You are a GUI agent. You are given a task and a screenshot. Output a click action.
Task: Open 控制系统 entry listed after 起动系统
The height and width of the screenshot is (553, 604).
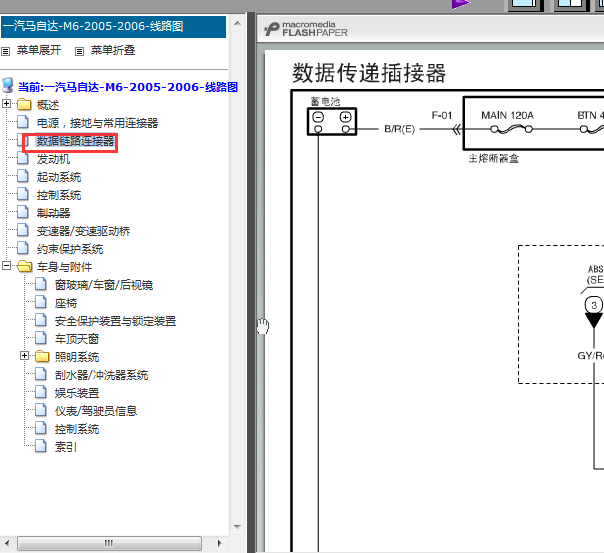(x=59, y=195)
